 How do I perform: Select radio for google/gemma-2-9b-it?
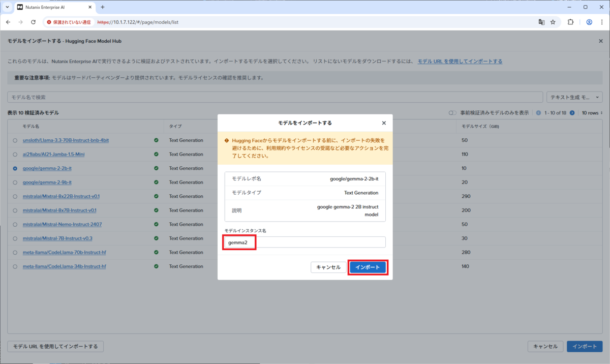[15, 182]
